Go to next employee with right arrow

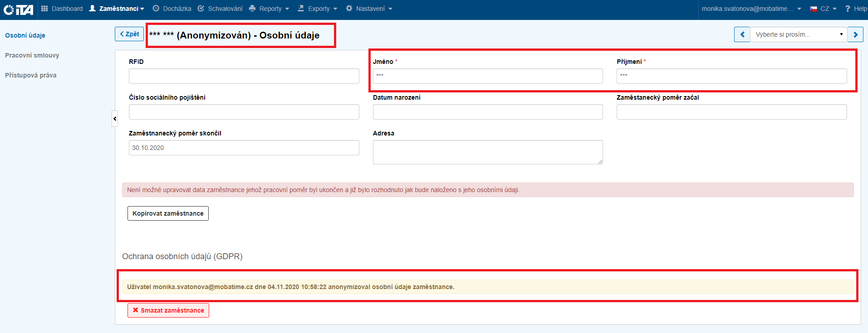click(855, 34)
